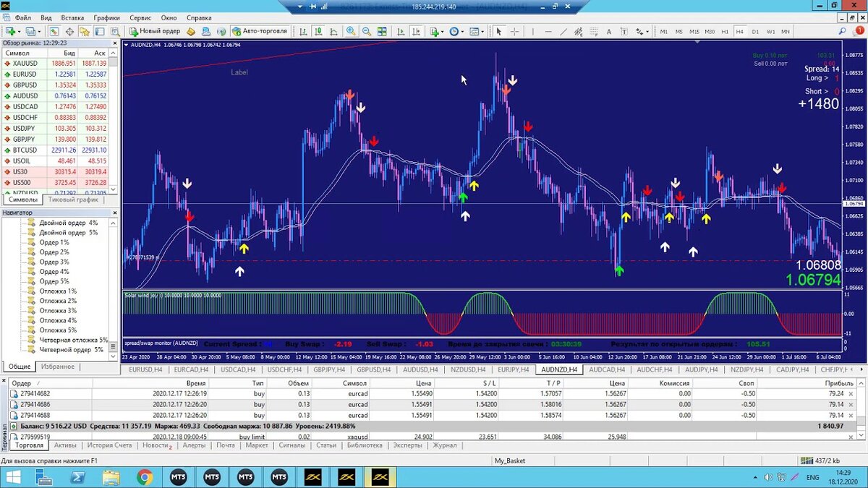
Task: Switch to Избранное tab in Navigator
Action: [x=57, y=367]
